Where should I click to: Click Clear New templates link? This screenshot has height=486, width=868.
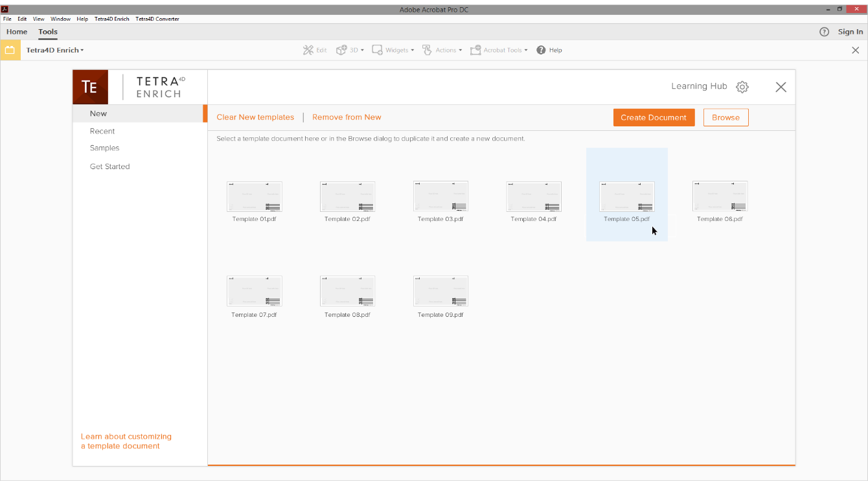tap(255, 117)
